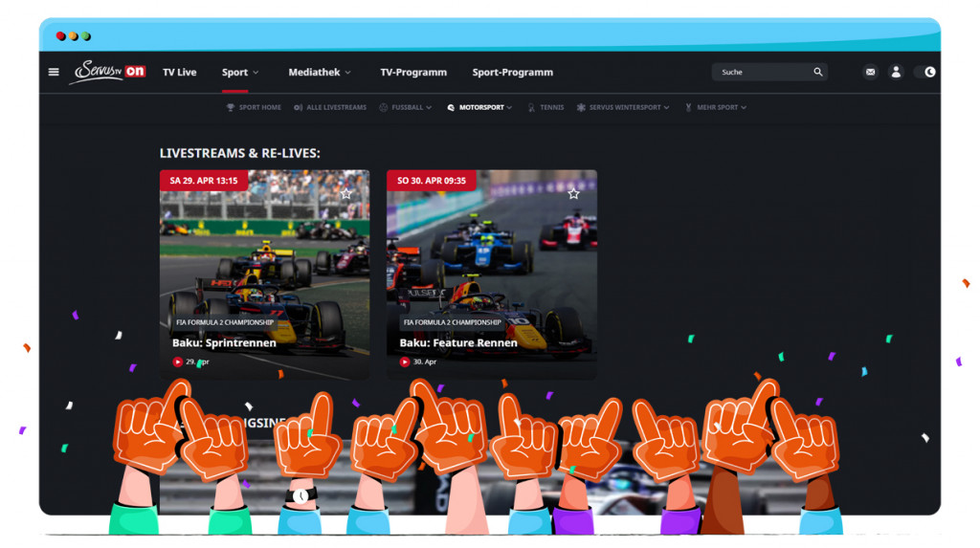Click the Mehr Sport medal icon
Viewport: 980px width, 548px height.
point(688,107)
